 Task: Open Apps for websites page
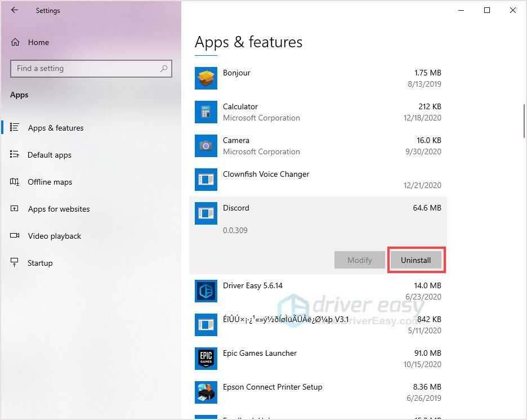click(59, 209)
